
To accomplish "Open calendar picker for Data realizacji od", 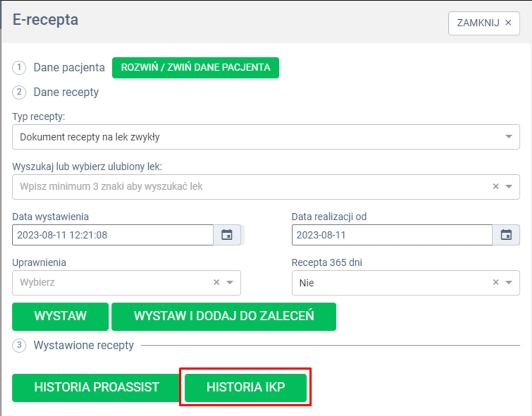I will 506,235.
